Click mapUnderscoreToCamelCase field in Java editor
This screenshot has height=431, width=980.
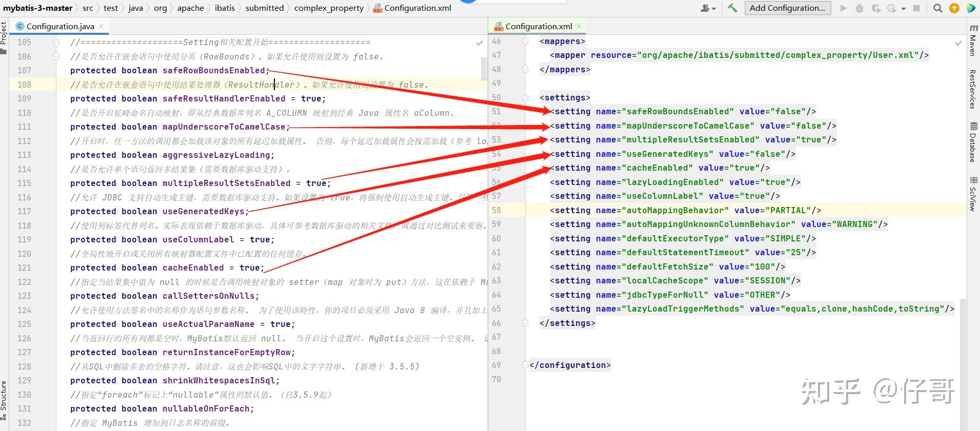tap(224, 127)
